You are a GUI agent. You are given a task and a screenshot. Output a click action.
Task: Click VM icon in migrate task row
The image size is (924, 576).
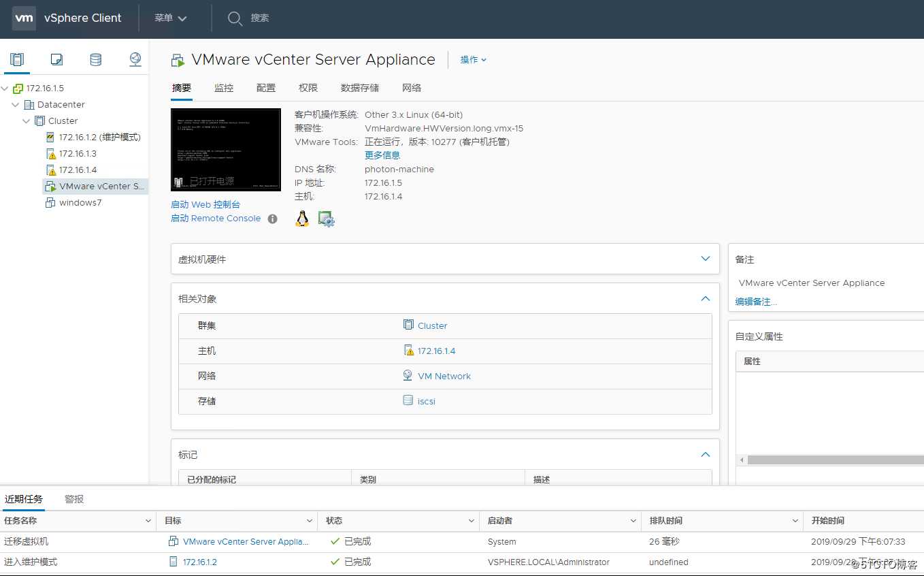(174, 541)
